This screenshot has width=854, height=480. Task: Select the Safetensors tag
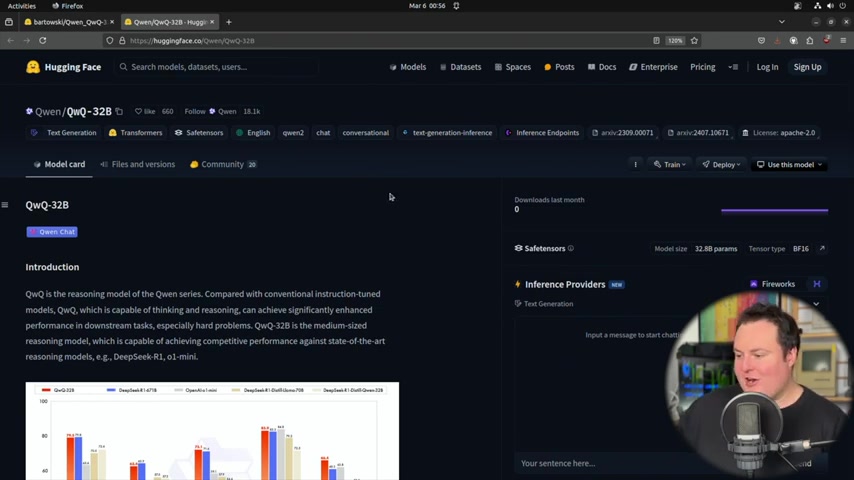(x=199, y=132)
